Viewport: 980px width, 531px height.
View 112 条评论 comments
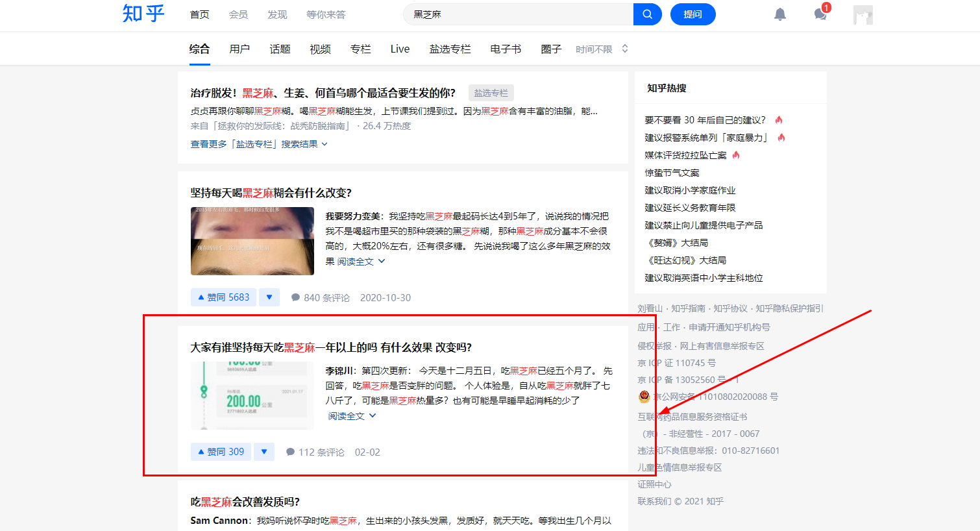(315, 452)
